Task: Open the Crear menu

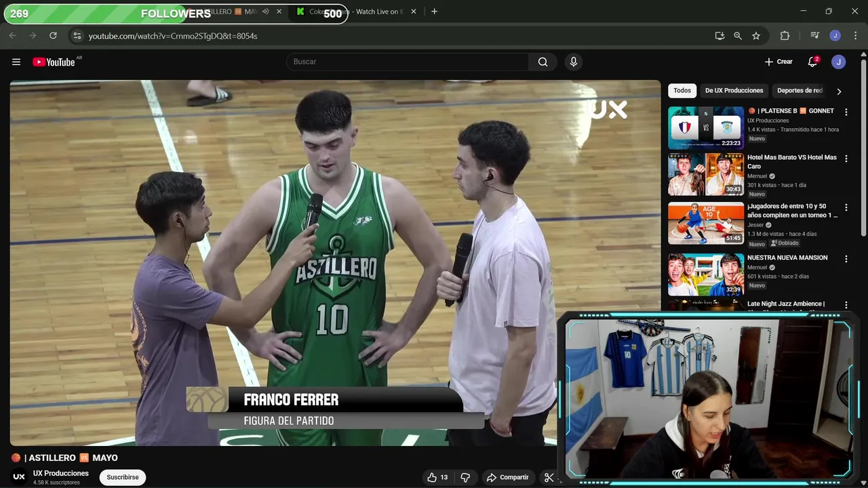Action: pos(778,62)
